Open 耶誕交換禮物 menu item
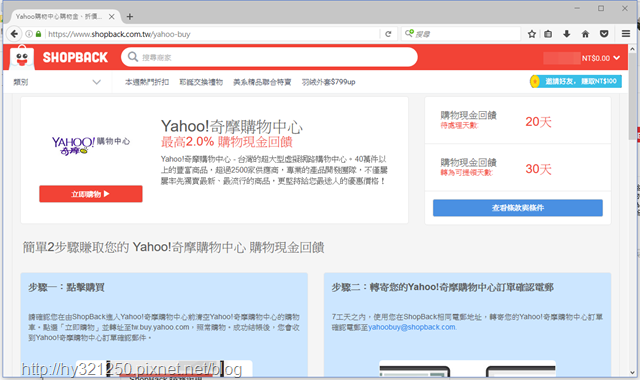 [x=201, y=82]
